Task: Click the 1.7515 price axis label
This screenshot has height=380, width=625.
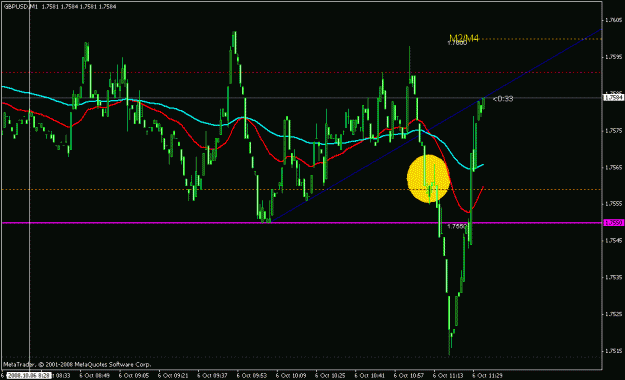Action: pyautogui.click(x=613, y=350)
